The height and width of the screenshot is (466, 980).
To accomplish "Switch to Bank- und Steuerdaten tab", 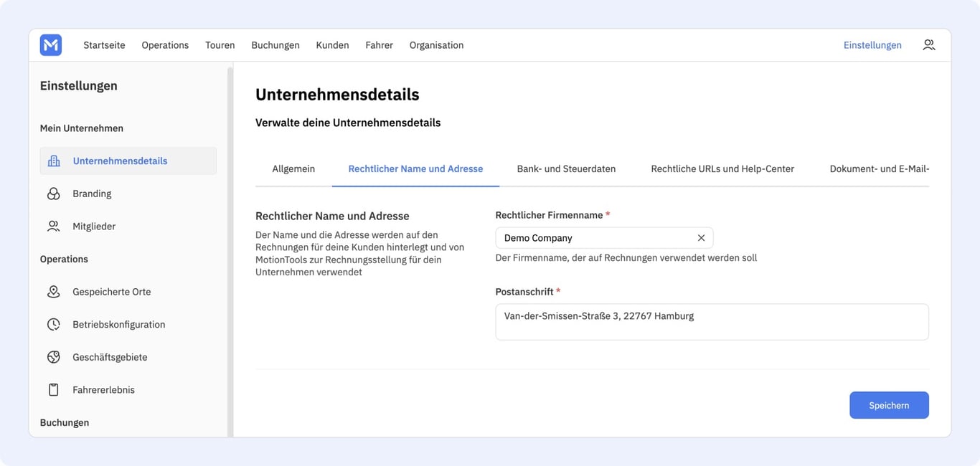I will pyautogui.click(x=566, y=168).
